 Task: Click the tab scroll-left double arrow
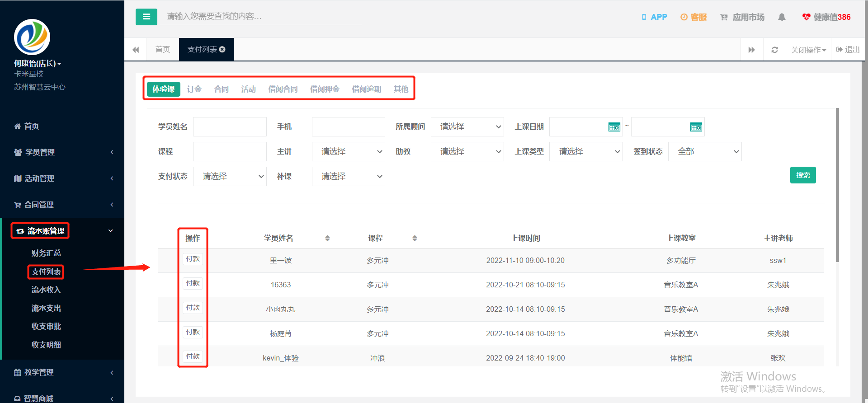136,50
